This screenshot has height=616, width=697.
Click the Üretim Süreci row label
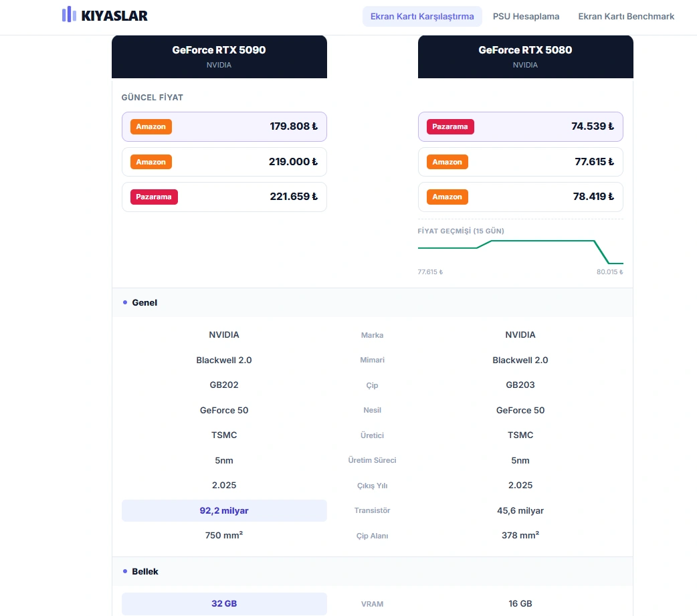coord(372,460)
